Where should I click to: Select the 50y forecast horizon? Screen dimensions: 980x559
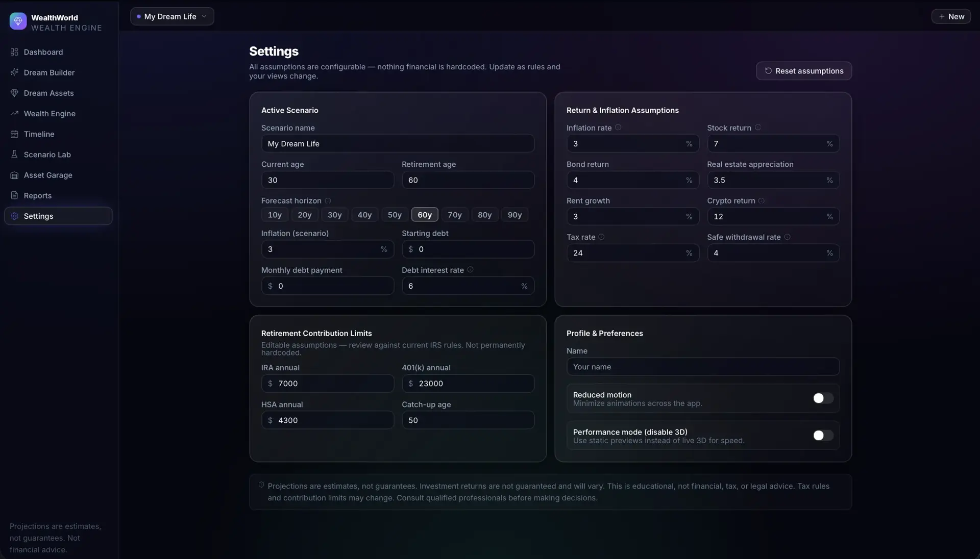coord(395,215)
